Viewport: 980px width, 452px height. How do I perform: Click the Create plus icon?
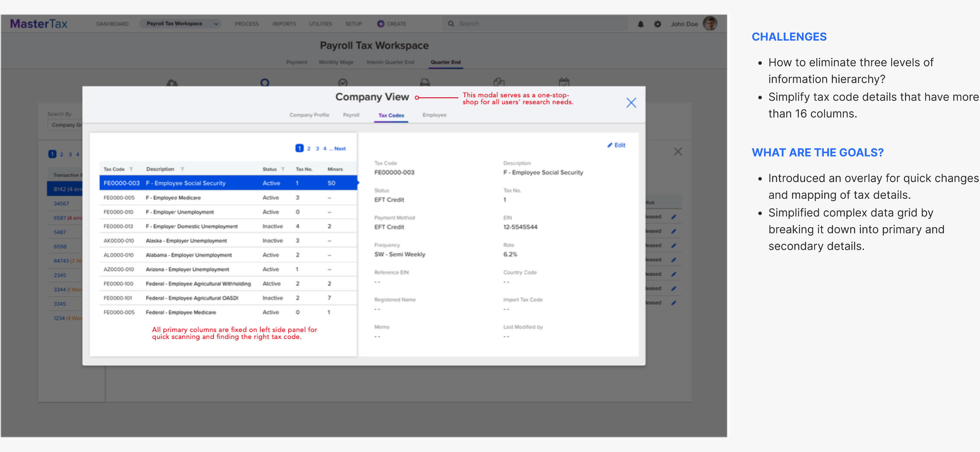tap(381, 24)
